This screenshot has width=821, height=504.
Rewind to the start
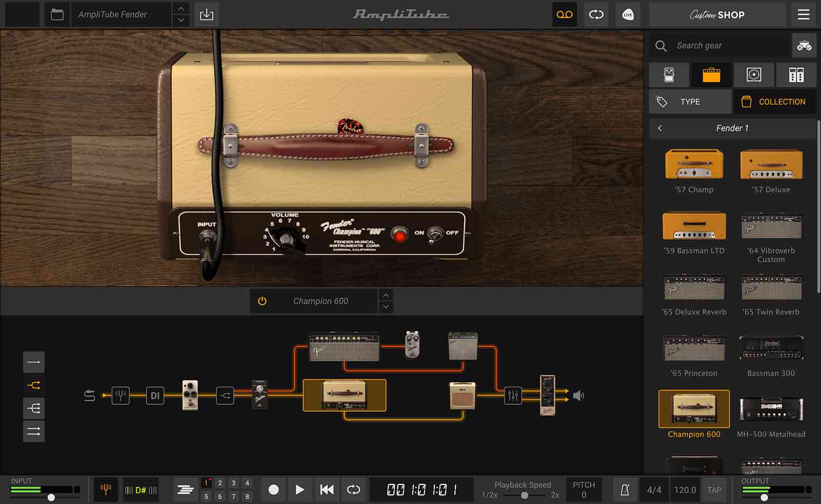[326, 489]
